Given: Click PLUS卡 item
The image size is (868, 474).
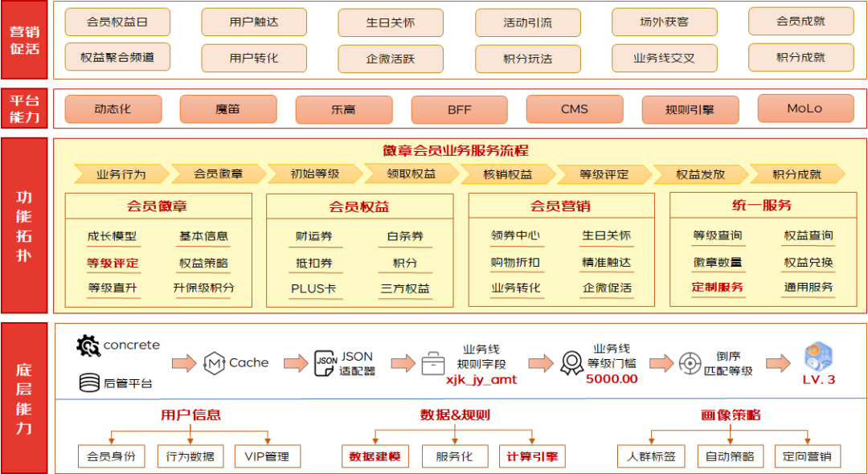Looking at the screenshot, I should pyautogui.click(x=314, y=288).
